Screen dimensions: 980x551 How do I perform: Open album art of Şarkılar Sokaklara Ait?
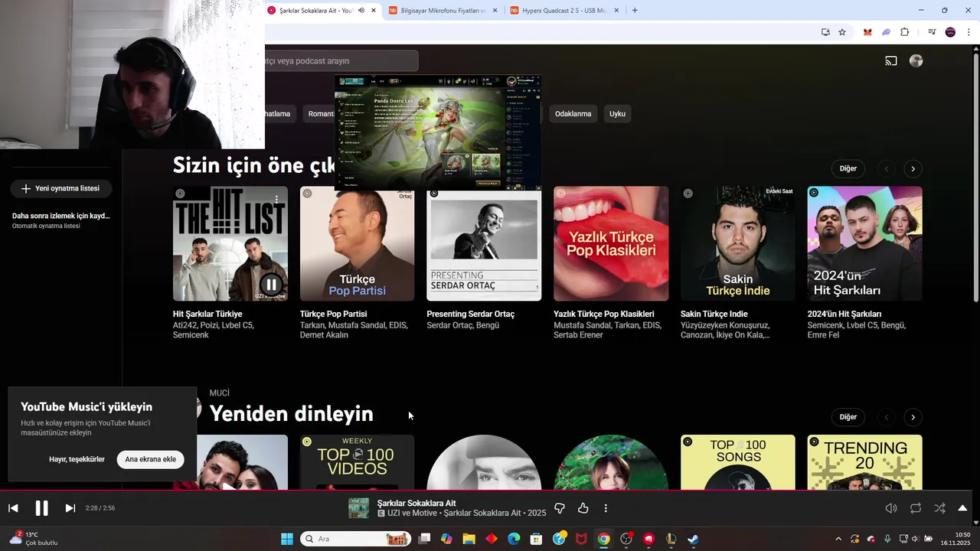[359, 508]
